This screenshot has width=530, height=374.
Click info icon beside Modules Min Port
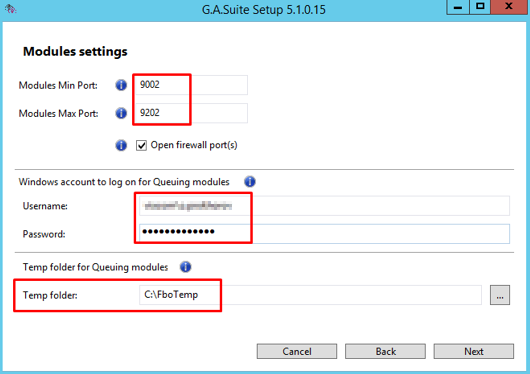pyautogui.click(x=121, y=85)
